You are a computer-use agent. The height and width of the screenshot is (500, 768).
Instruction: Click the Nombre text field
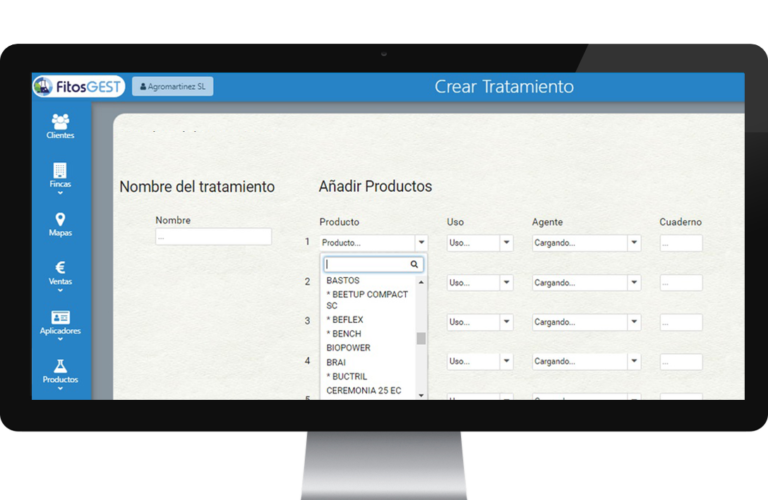click(213, 237)
